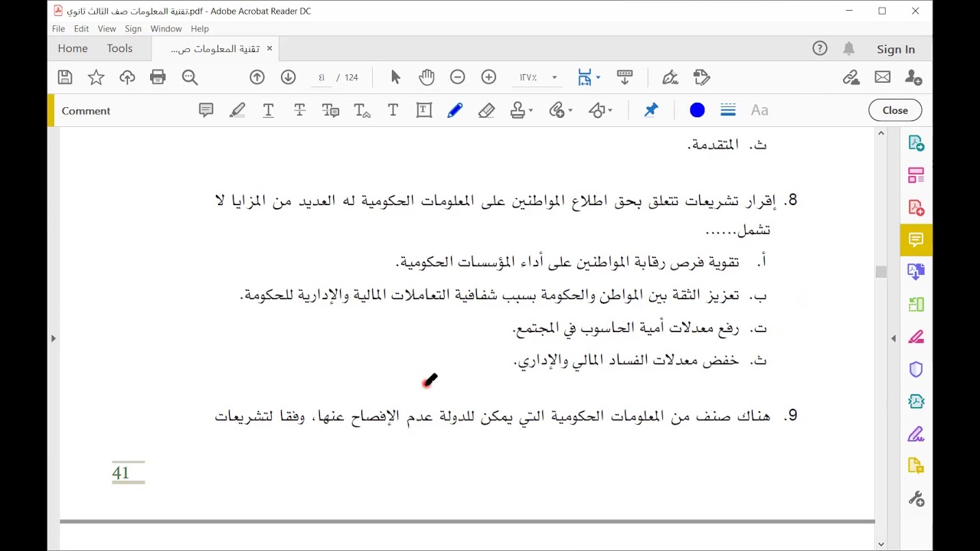Click Sign In
The image size is (980, 551).
pos(896,49)
